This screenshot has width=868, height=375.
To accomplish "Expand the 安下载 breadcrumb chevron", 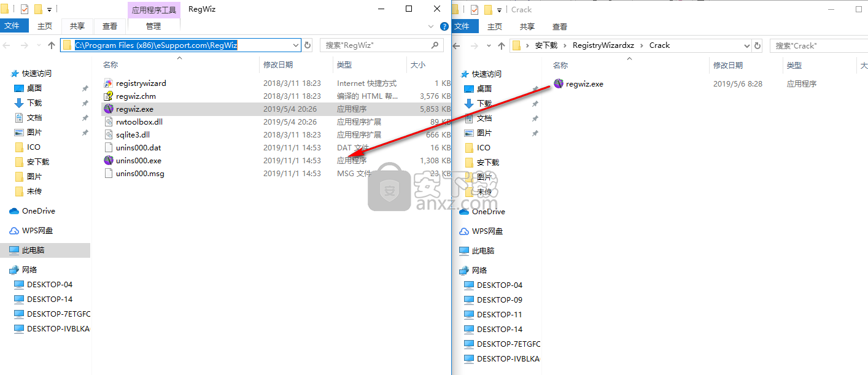I will point(565,45).
